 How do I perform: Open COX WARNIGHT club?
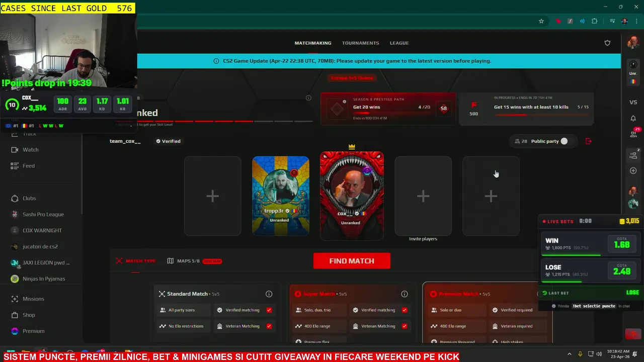(x=42, y=230)
